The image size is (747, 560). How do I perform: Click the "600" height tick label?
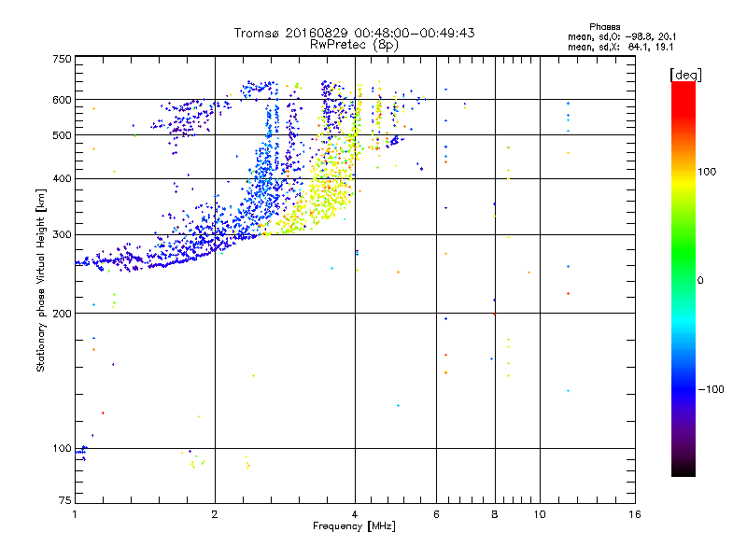[x=62, y=100]
